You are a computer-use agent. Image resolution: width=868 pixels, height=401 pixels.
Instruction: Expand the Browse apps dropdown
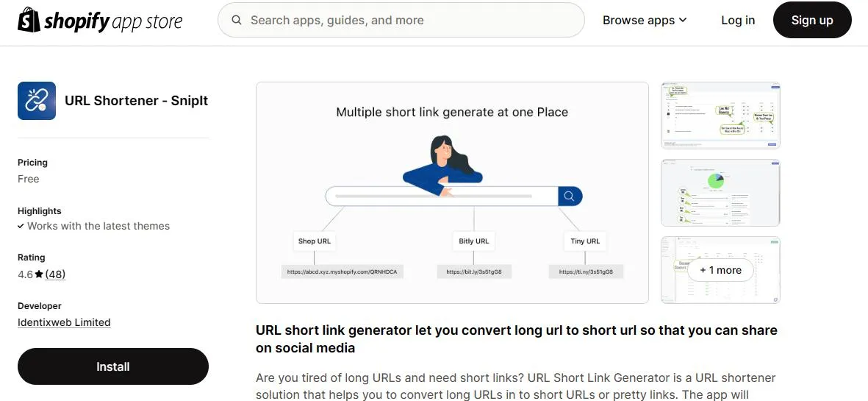pyautogui.click(x=644, y=21)
